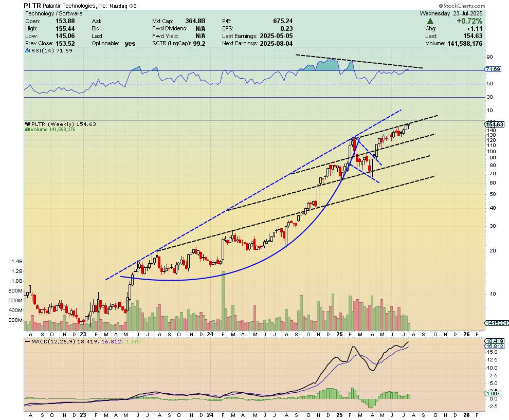Click the Chg value +1.11
The width and height of the screenshot is (509, 420).
475,29
